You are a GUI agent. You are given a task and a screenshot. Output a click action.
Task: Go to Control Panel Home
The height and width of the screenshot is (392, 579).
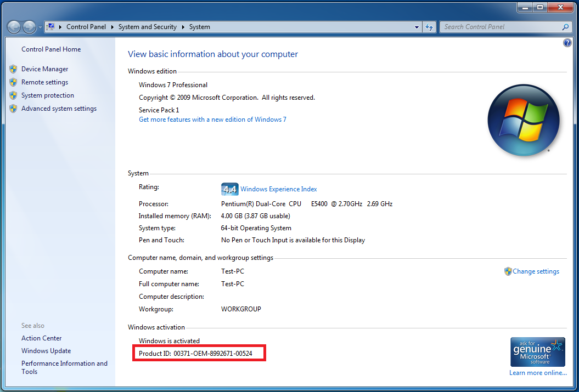pos(51,49)
